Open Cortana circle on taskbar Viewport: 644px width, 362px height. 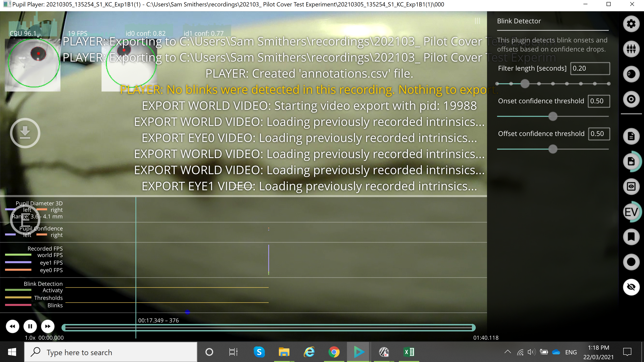tap(209, 352)
